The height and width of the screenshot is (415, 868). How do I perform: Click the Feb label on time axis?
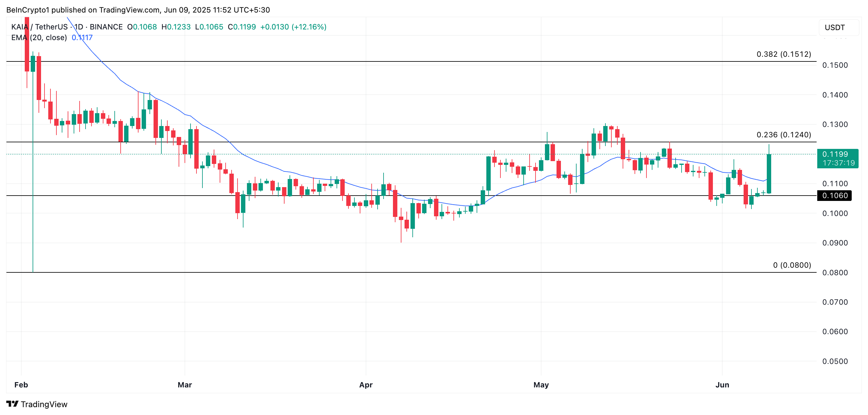pos(21,385)
